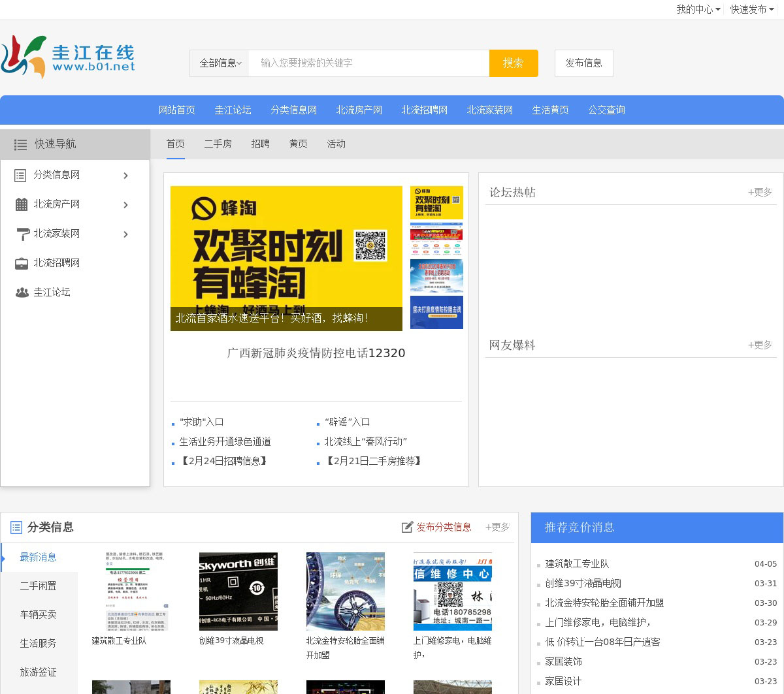The height and width of the screenshot is (694, 784).
Task: Open the 全部信息 search category dropdown
Action: [220, 63]
